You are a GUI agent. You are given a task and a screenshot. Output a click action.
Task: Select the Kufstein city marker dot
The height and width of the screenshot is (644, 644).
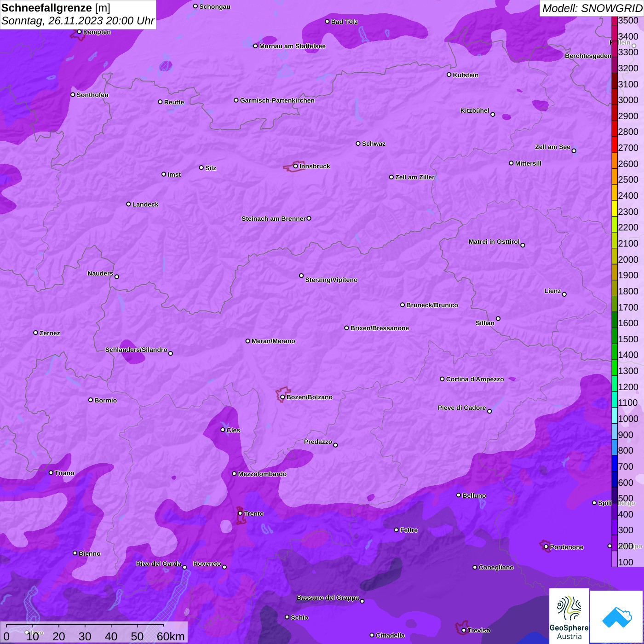(449, 75)
